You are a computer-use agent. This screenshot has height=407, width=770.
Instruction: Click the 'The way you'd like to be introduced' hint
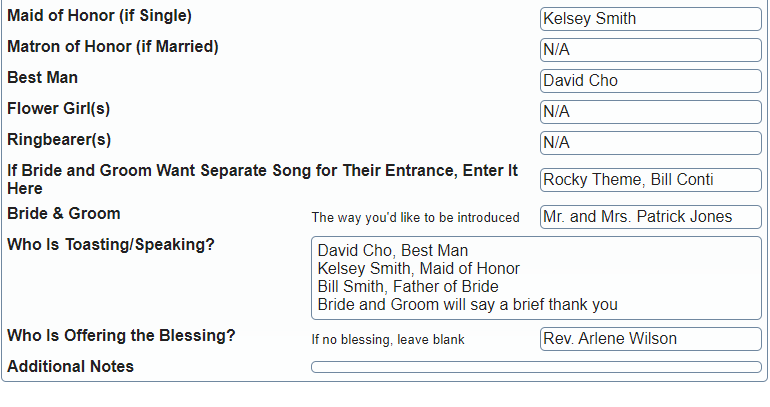coord(415,217)
